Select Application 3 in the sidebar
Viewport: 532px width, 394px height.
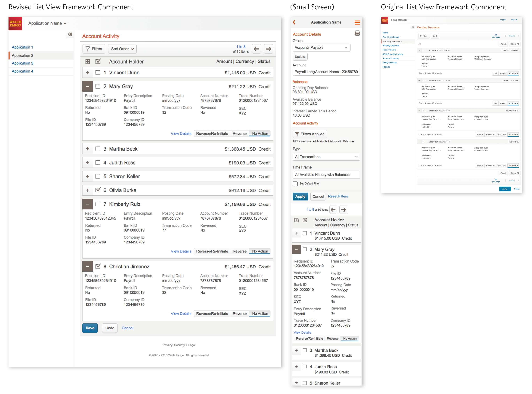[22, 63]
